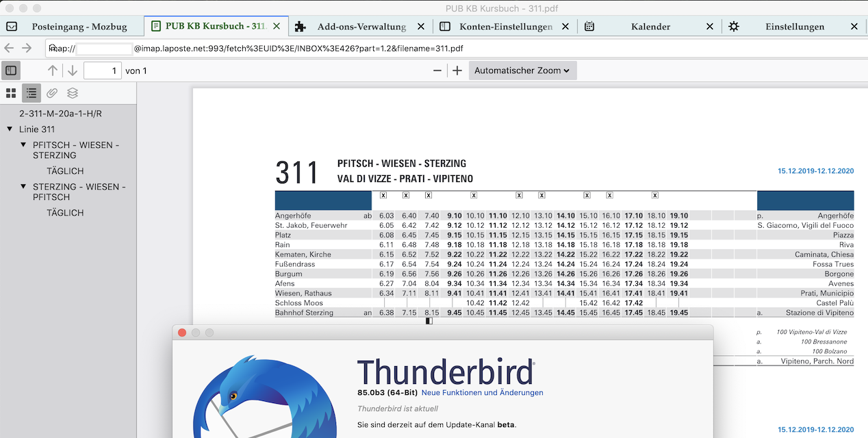Image resolution: width=868 pixels, height=438 pixels.
Task: Close the PUB KB Kursbuch tab
Action: point(277,27)
